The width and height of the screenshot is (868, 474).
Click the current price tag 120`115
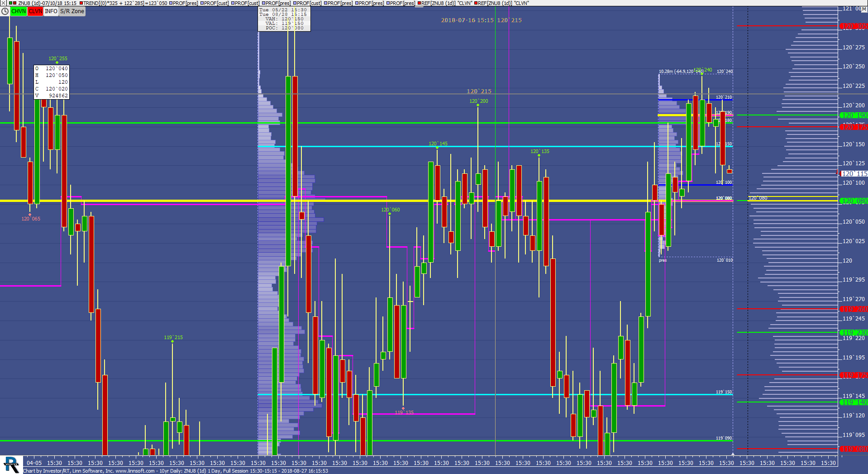click(x=854, y=173)
